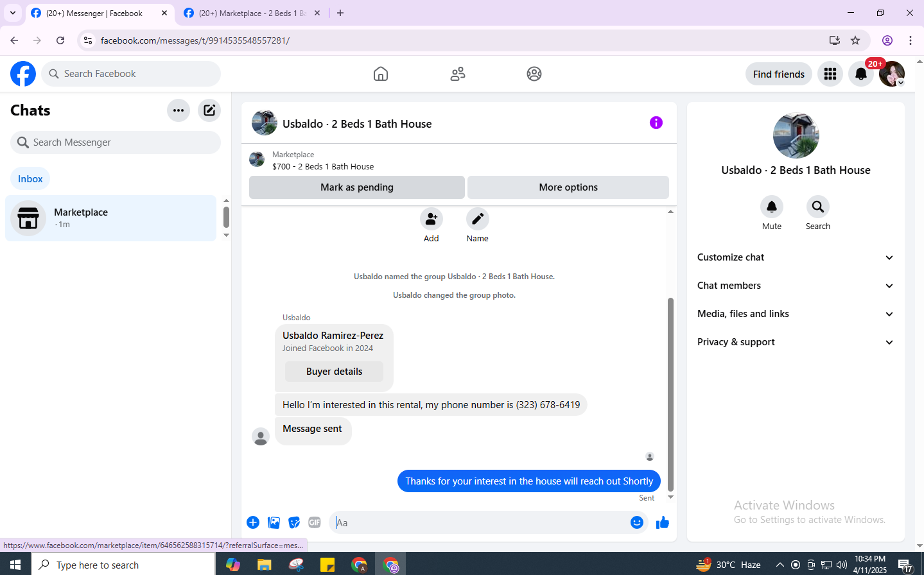Open the emoji picker in message box

[x=637, y=522]
